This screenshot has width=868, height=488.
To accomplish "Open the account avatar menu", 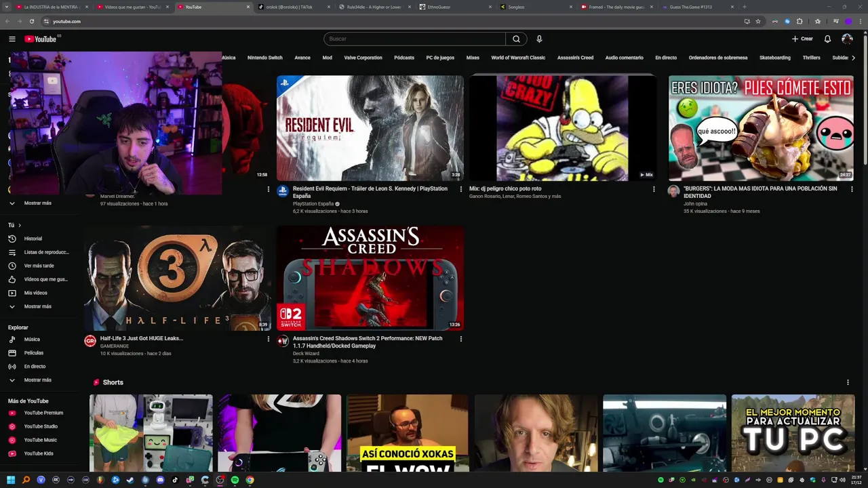I will click(x=847, y=39).
